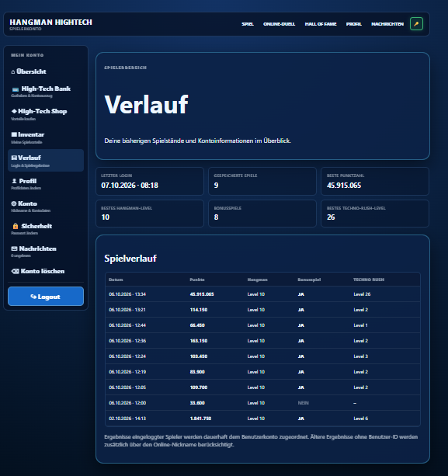This screenshot has width=448, height=476.
Task: Click the score 33.600
Action: (x=197, y=403)
